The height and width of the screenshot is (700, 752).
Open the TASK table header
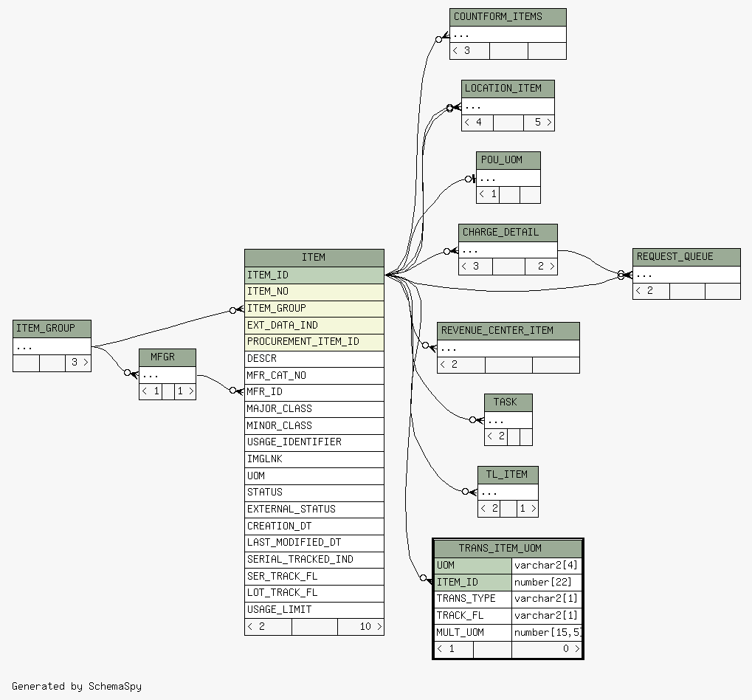coord(508,402)
